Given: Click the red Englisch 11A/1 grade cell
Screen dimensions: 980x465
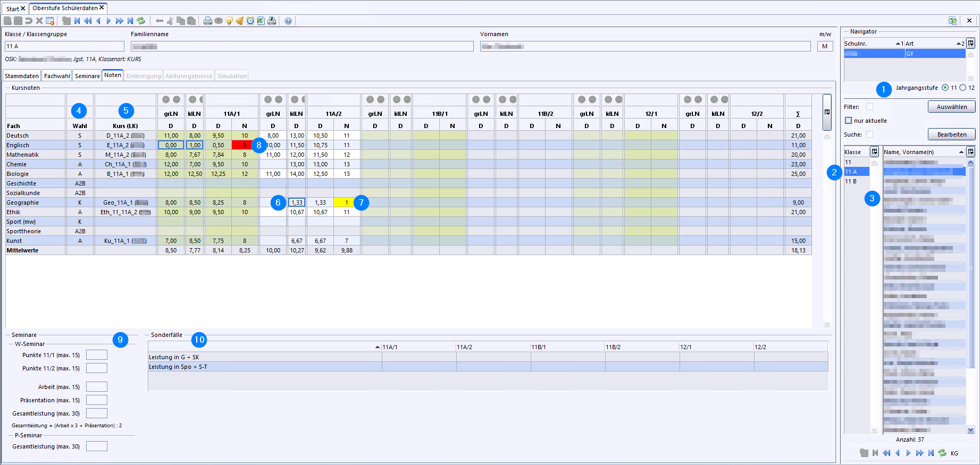Looking at the screenshot, I should (x=245, y=145).
